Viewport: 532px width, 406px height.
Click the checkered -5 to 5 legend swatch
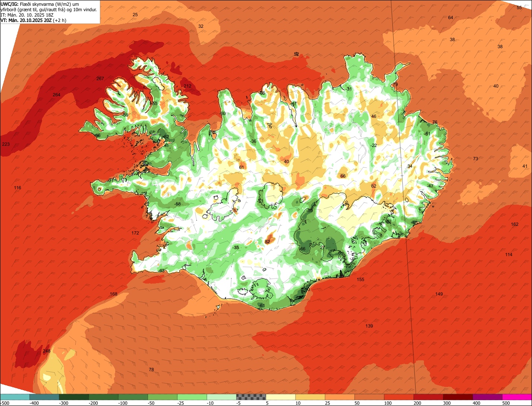coord(251,397)
